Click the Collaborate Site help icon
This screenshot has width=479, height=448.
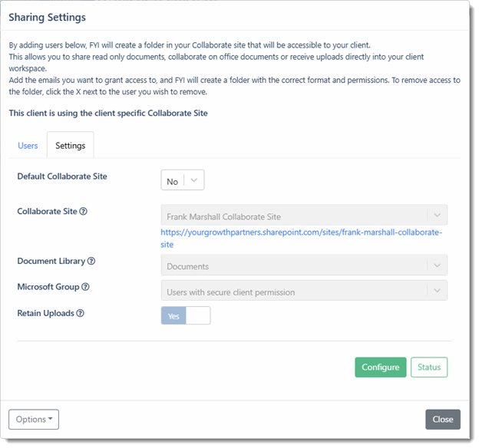pos(83,211)
